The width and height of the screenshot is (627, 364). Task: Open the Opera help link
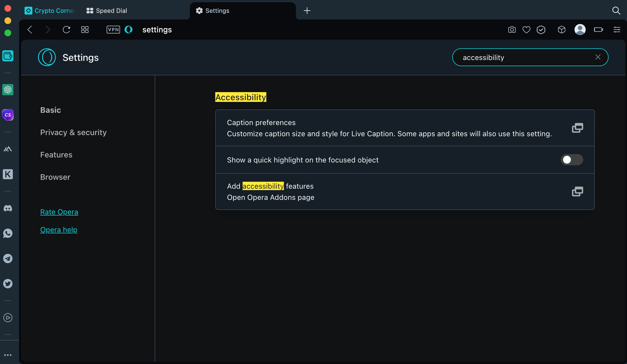[x=59, y=230]
